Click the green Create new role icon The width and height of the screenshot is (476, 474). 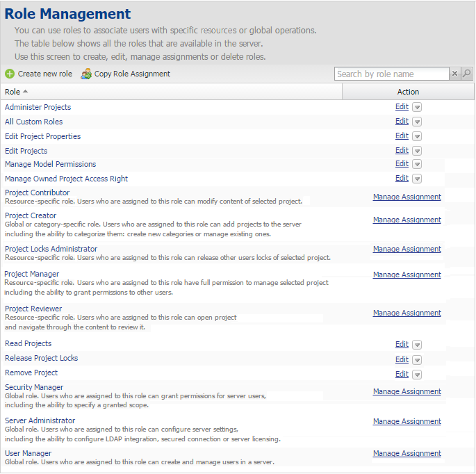point(10,74)
